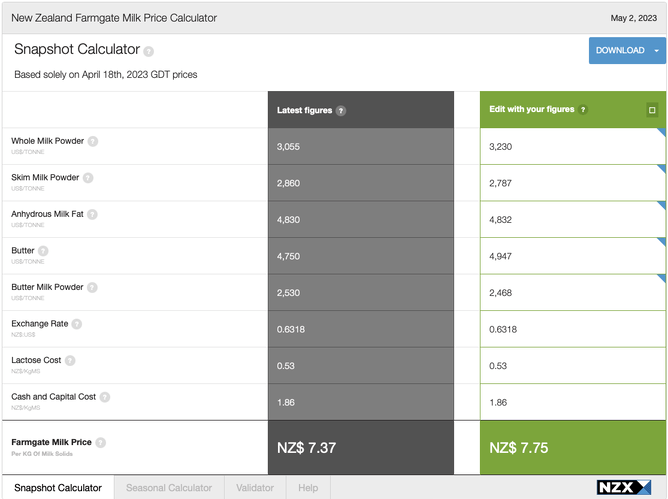
Task: Click help icon beside Edit with your figures
Action: coord(583,110)
